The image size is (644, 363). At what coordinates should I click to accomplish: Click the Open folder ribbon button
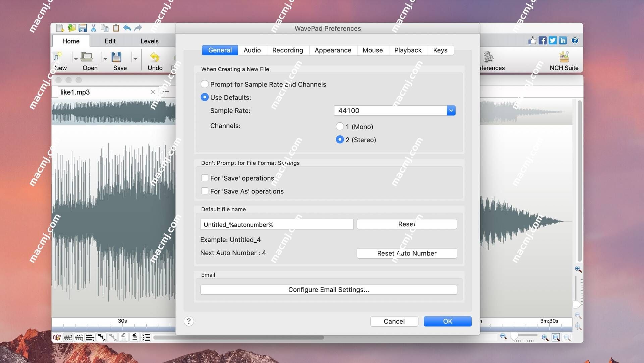[x=90, y=61]
